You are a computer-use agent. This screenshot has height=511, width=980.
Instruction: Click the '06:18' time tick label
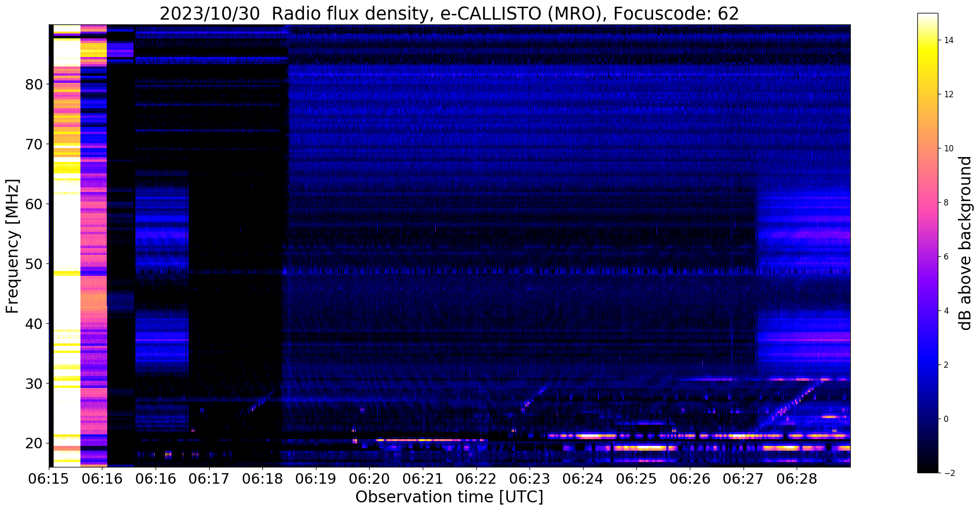(262, 478)
